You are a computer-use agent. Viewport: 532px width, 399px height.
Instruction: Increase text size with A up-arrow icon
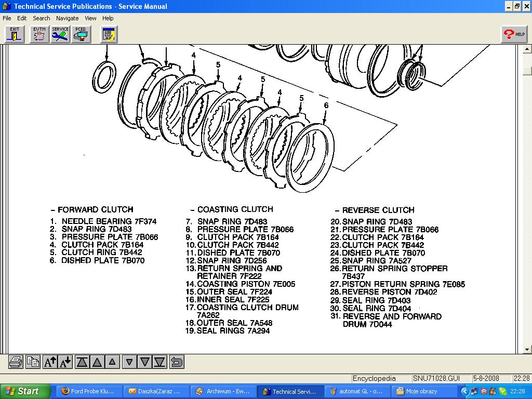[50, 362]
